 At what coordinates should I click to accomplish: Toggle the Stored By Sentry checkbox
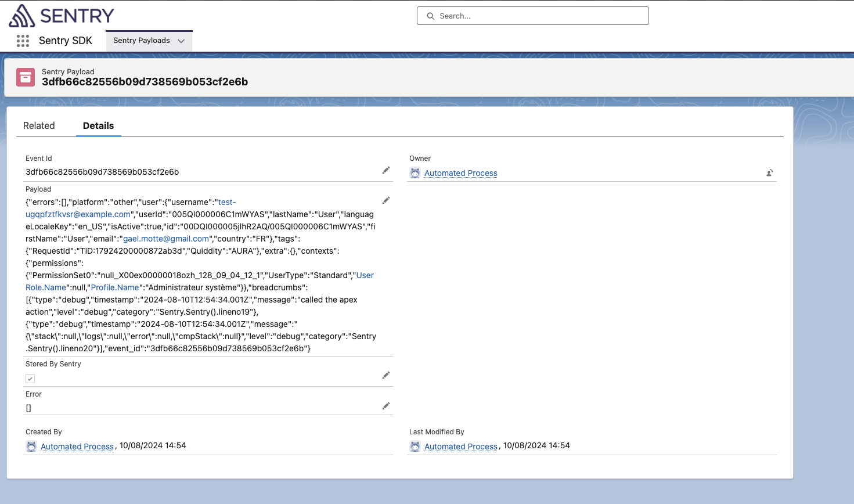[x=30, y=379]
